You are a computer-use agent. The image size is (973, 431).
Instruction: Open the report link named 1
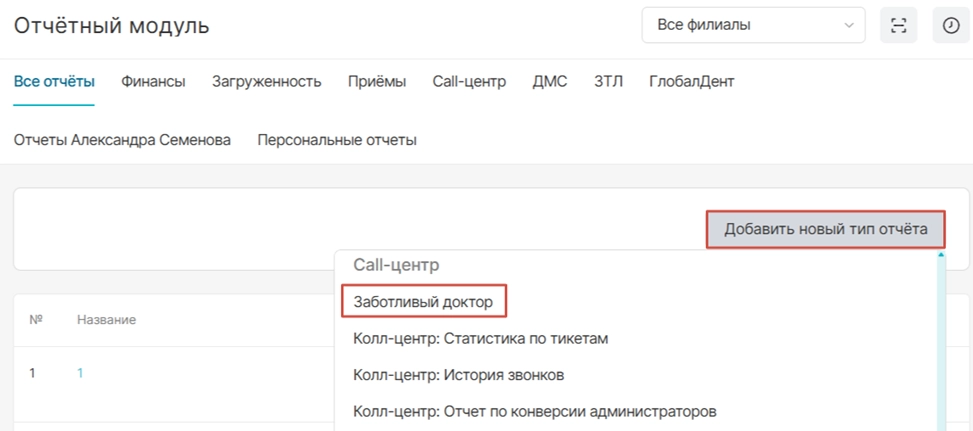tap(80, 373)
